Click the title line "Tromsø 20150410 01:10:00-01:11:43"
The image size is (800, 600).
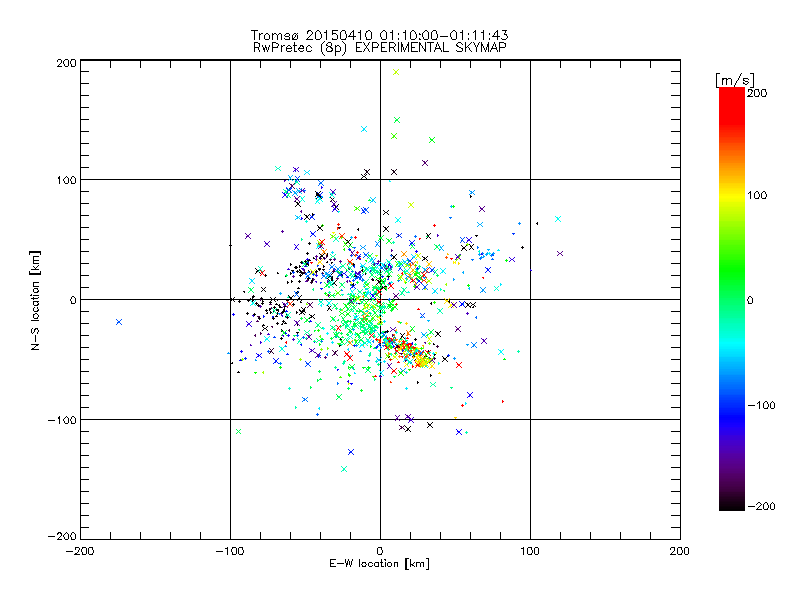(379, 35)
